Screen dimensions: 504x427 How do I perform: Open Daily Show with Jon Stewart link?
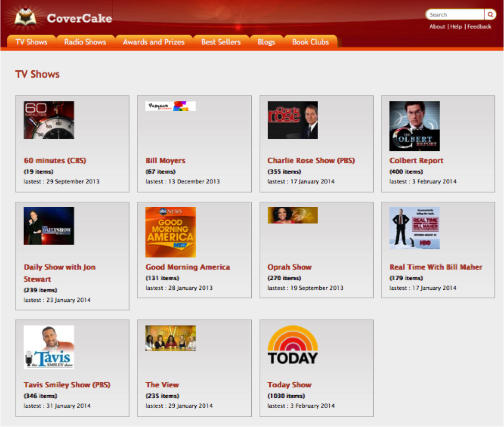60,273
